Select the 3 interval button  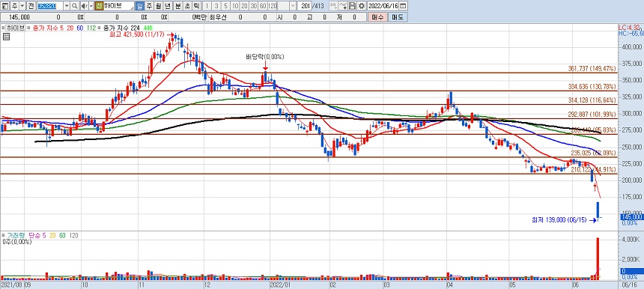click(216, 6)
